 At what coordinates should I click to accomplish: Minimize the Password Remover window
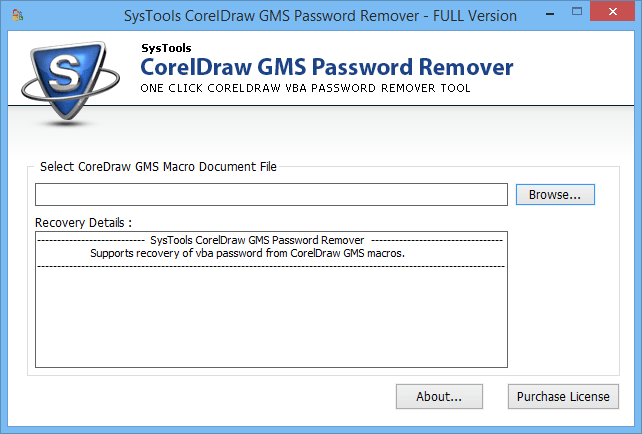[x=548, y=15]
